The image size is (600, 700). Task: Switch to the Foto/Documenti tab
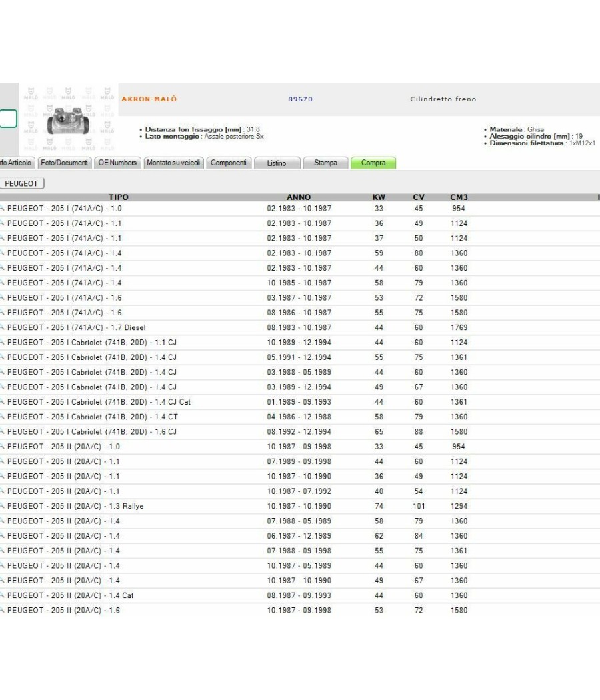64,163
